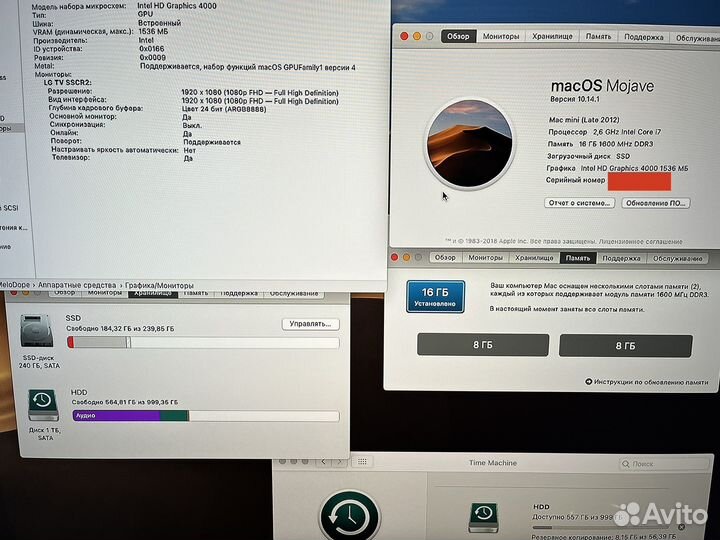Open Инструкции по обновлению памяти link
This screenshot has width=720, height=540.
click(x=651, y=382)
